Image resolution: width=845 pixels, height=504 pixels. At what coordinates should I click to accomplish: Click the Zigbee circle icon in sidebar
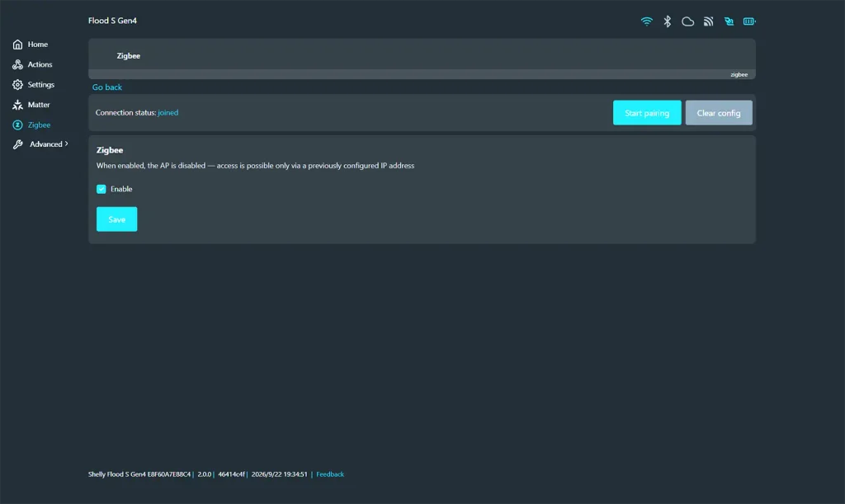18,125
